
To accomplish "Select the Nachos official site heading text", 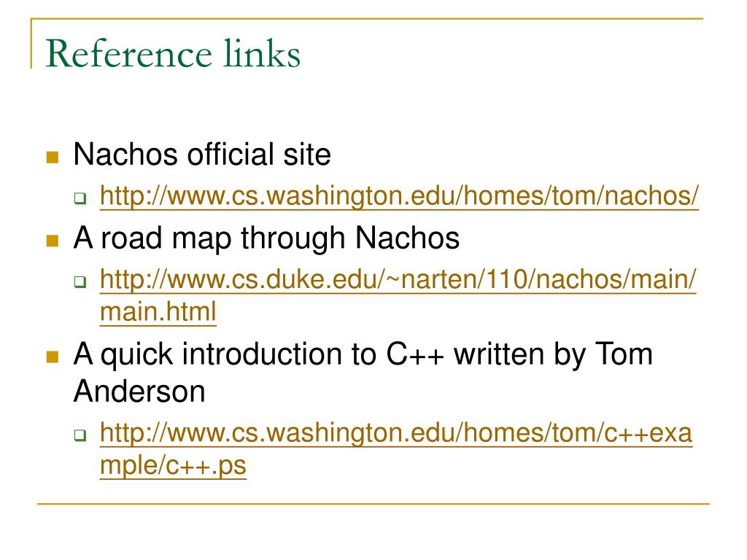I will [202, 155].
